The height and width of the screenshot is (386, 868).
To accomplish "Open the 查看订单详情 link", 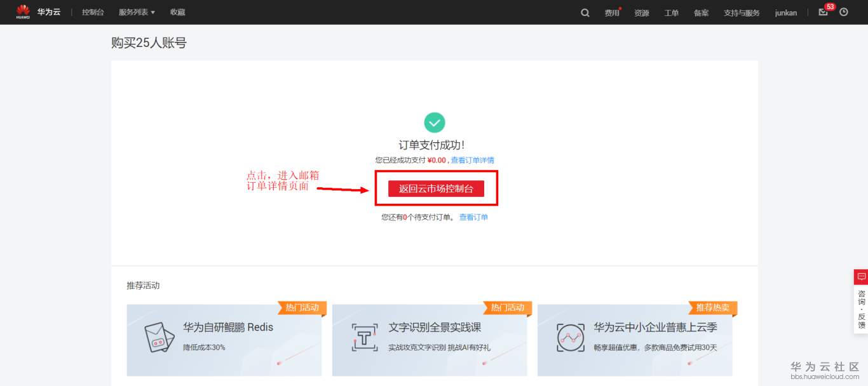I will (473, 160).
